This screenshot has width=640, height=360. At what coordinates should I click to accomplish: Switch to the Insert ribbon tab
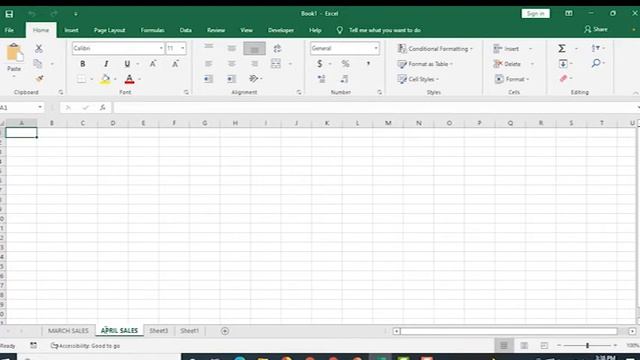[x=71, y=30]
